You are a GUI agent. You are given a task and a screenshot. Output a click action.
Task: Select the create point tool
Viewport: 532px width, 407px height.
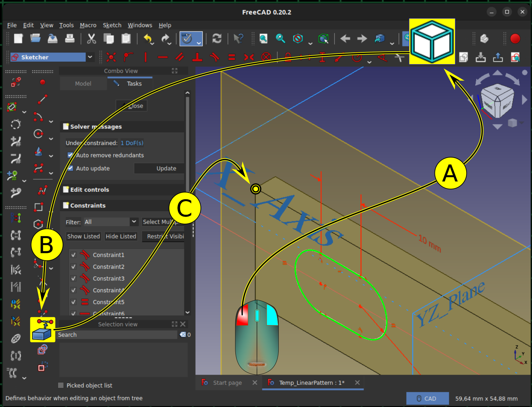[43, 82]
